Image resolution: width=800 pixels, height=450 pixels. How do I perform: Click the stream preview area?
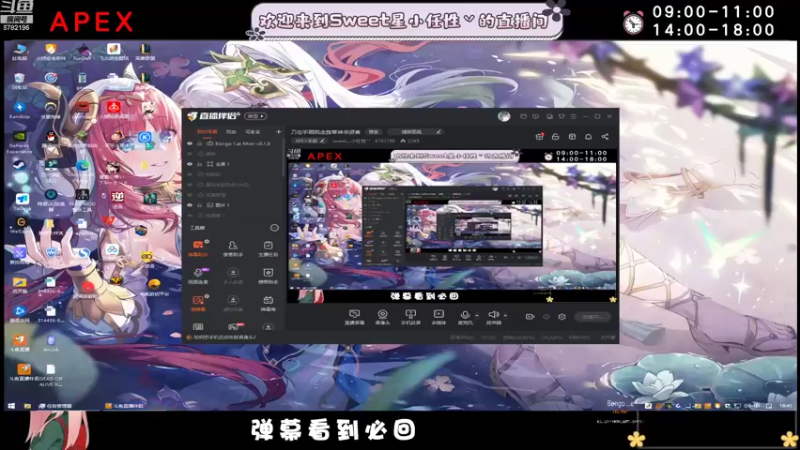pos(452,226)
